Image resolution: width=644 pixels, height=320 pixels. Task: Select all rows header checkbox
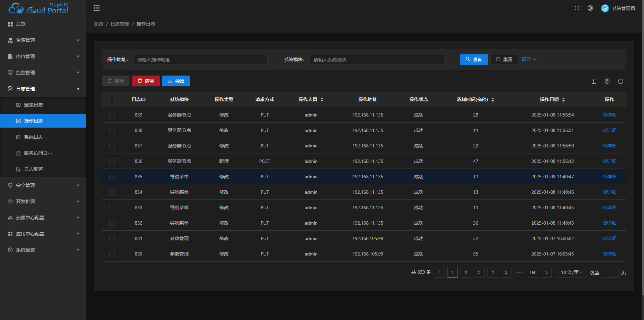point(112,99)
